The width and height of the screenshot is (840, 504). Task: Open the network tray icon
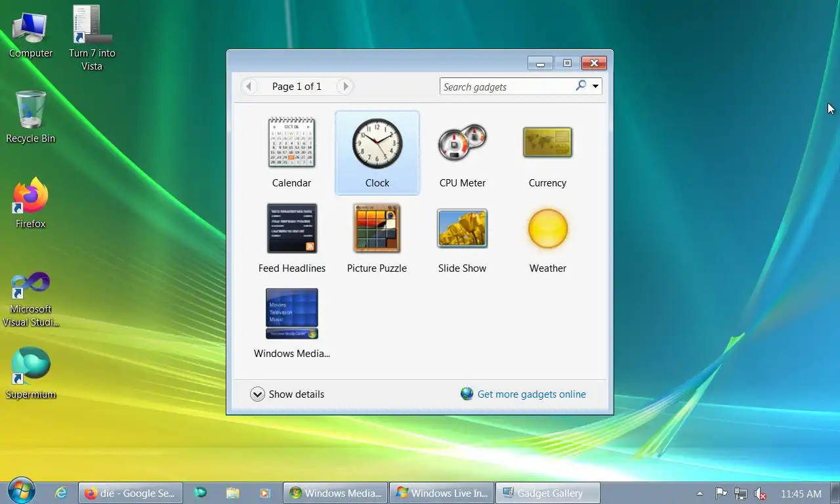point(741,493)
